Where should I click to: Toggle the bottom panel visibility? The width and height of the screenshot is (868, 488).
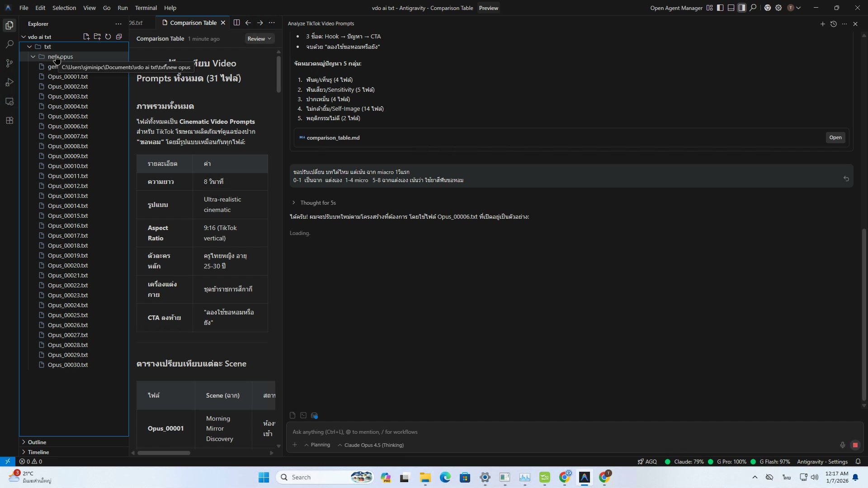[731, 8]
